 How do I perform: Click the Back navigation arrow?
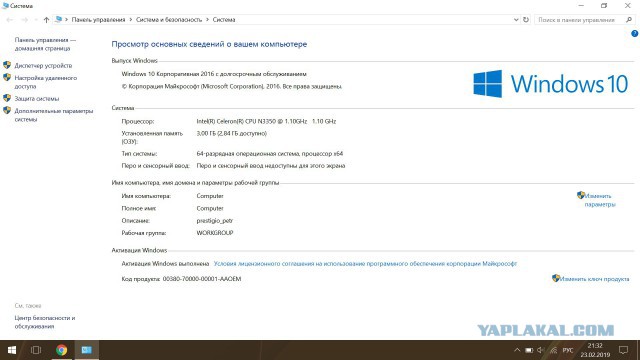9,20
